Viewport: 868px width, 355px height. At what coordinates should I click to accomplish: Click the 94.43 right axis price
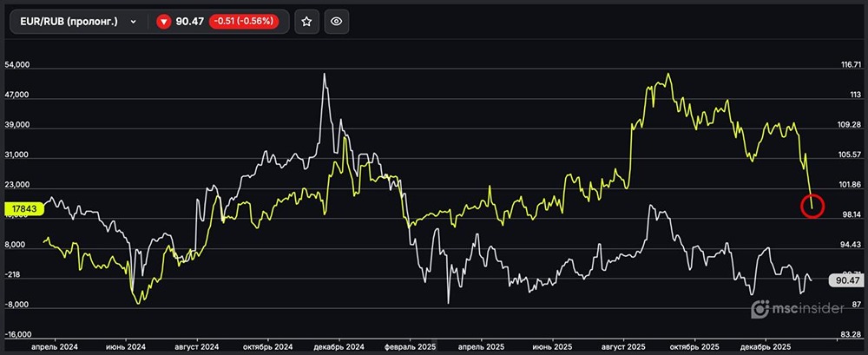click(x=852, y=244)
